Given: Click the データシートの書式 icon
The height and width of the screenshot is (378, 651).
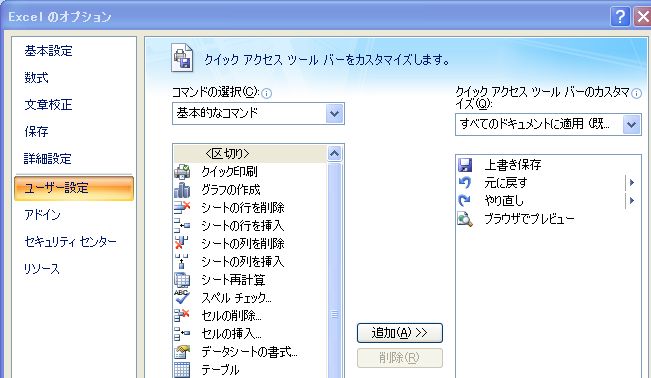Looking at the screenshot, I should pos(182,352).
